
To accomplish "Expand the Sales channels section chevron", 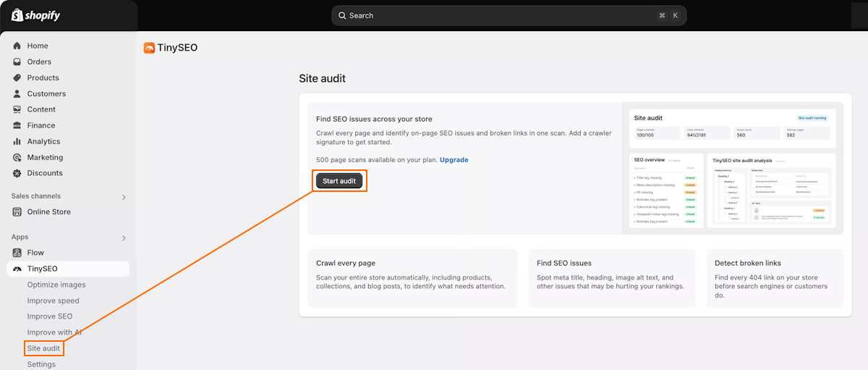I will pyautogui.click(x=124, y=197).
